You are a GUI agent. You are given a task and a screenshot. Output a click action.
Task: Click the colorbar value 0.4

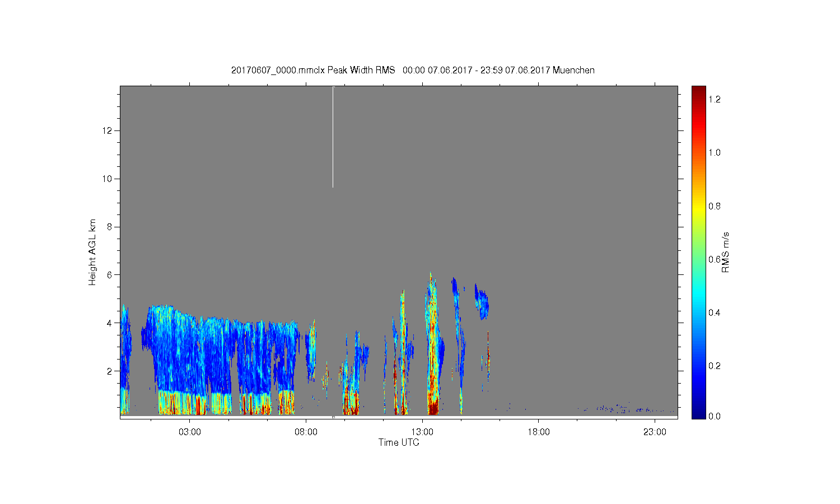click(x=715, y=312)
